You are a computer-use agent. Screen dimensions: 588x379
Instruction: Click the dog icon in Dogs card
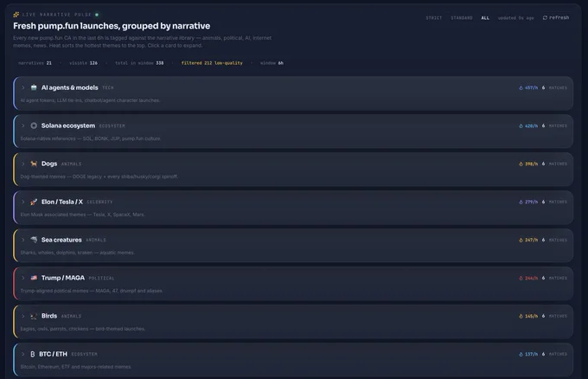[34, 164]
